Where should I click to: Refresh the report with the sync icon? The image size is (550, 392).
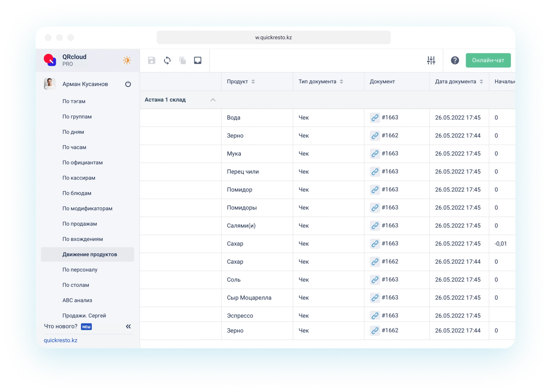(167, 60)
